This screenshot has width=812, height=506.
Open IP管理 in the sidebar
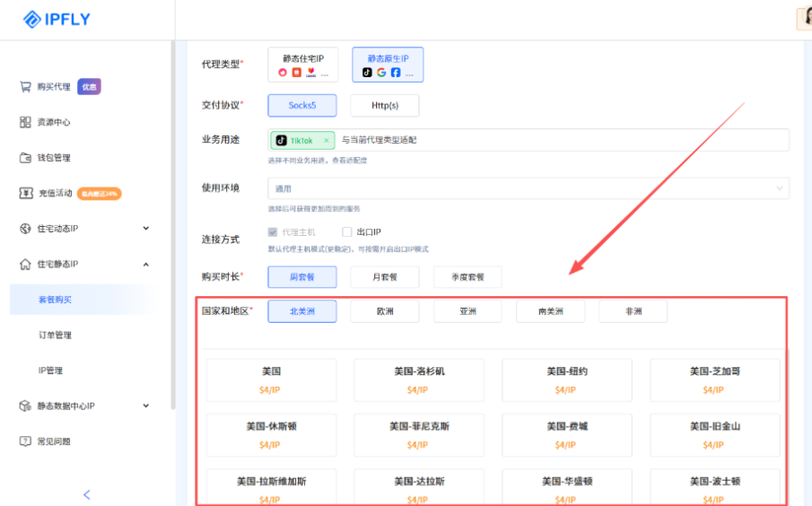click(51, 371)
